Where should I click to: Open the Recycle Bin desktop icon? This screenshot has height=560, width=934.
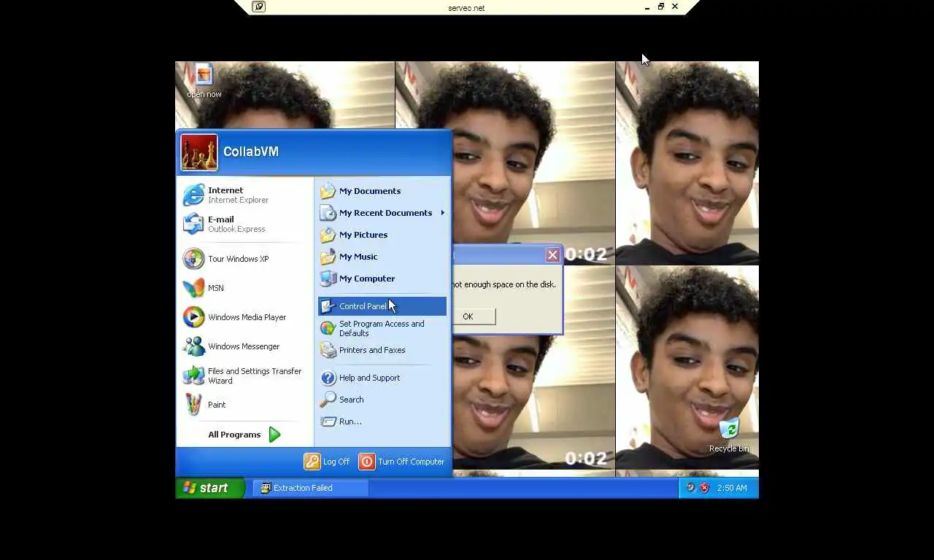[x=729, y=427]
